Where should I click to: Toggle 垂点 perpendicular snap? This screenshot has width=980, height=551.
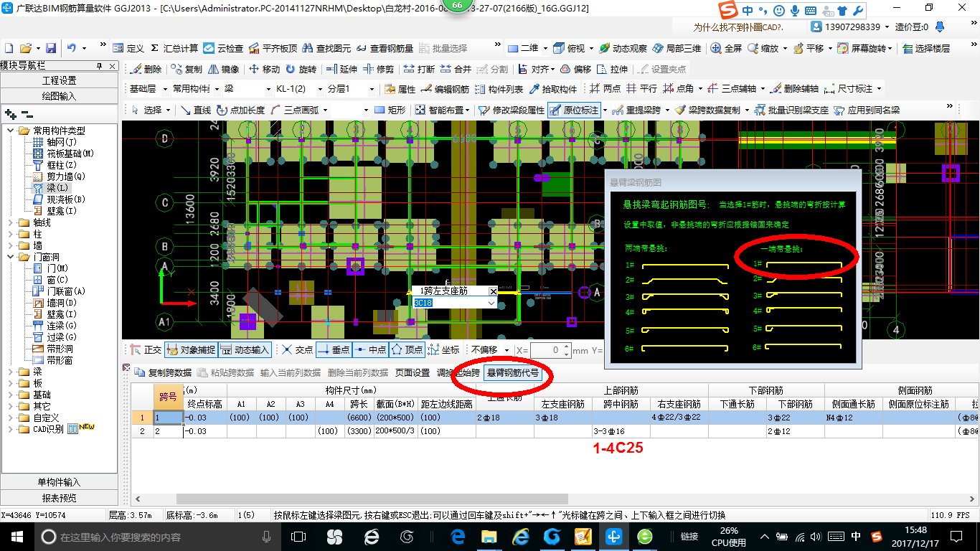point(333,349)
